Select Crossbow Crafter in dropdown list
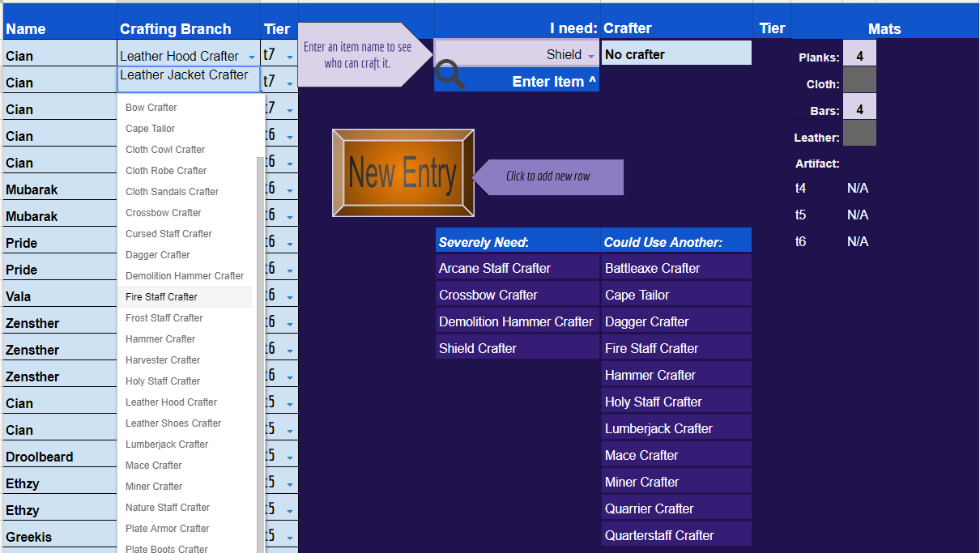This screenshot has width=980, height=553. 163,213
